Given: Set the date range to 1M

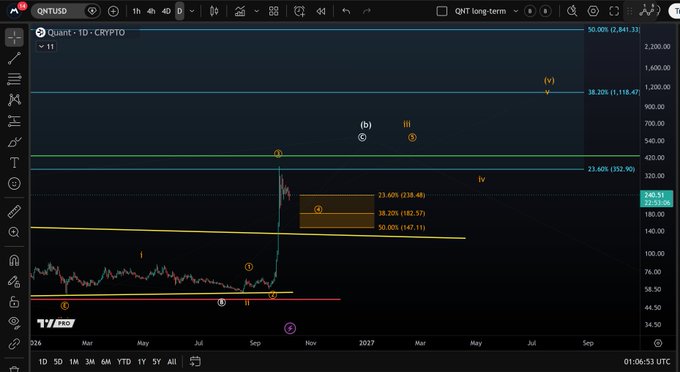Looking at the screenshot, I should pos(74,361).
